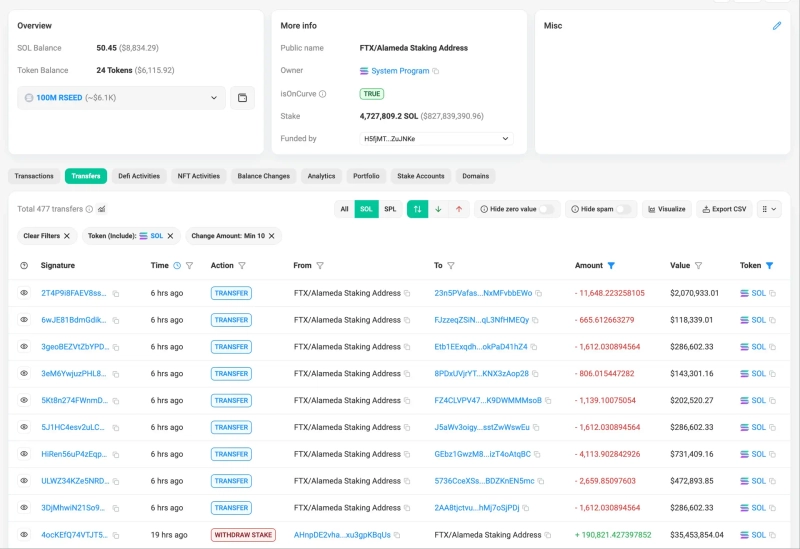
Task: Click the Export CSV button
Action: click(724, 209)
